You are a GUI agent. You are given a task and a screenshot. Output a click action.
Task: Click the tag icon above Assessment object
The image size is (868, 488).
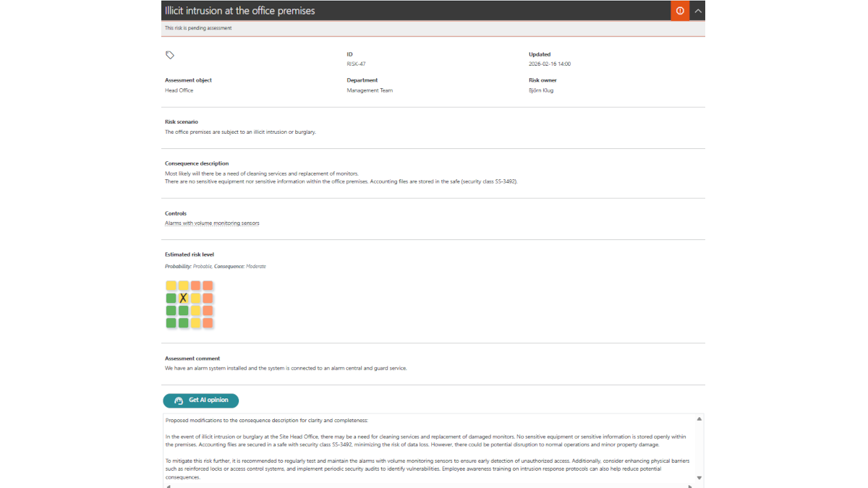[170, 55]
